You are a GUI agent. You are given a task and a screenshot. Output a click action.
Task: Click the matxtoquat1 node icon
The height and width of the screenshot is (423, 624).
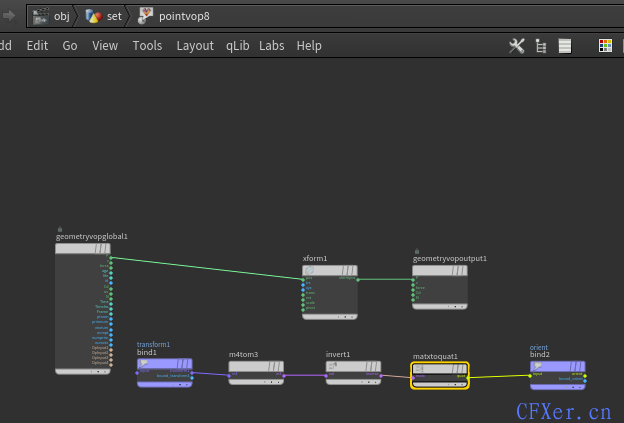(420, 368)
